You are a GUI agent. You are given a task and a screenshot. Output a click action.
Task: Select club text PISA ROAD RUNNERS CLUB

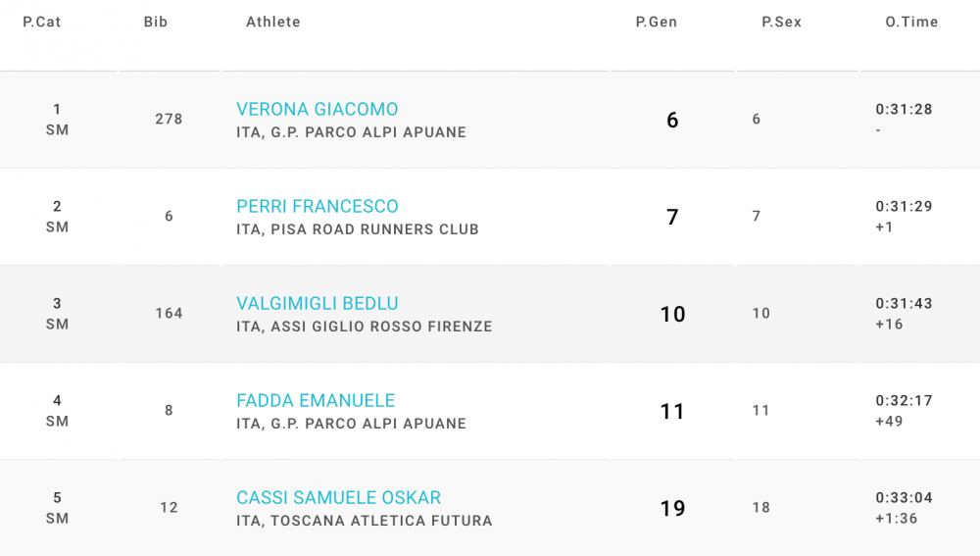click(x=374, y=229)
